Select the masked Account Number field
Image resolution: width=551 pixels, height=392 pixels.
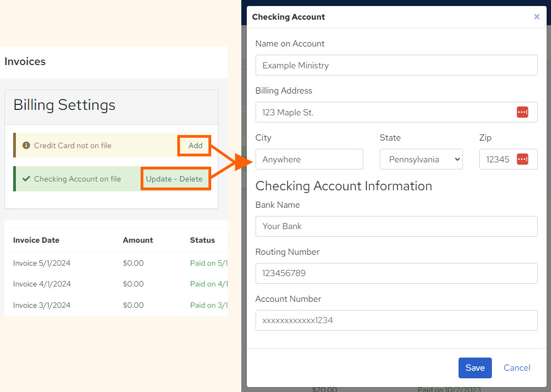tap(396, 320)
